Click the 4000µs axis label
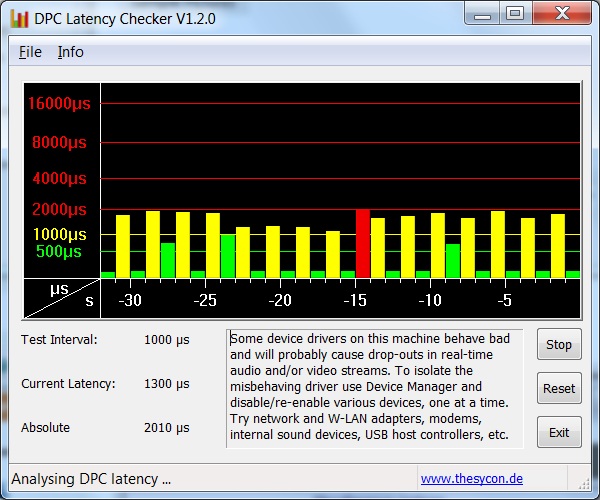This screenshot has height=500, width=600. coord(59,178)
